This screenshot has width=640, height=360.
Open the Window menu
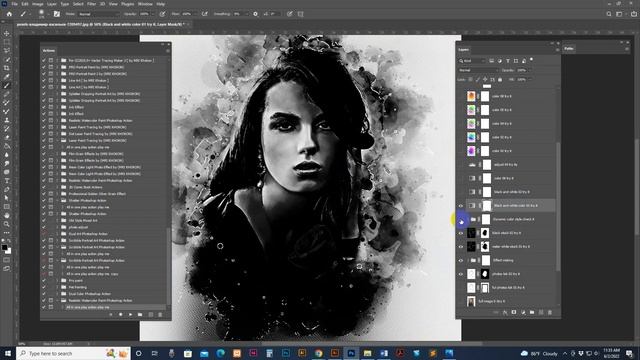(x=145, y=4)
